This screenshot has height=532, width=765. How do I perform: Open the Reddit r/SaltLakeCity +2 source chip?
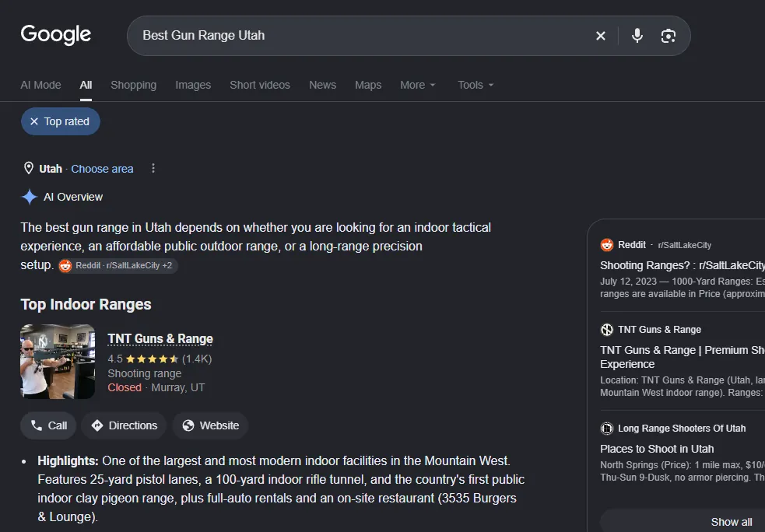pyautogui.click(x=118, y=265)
